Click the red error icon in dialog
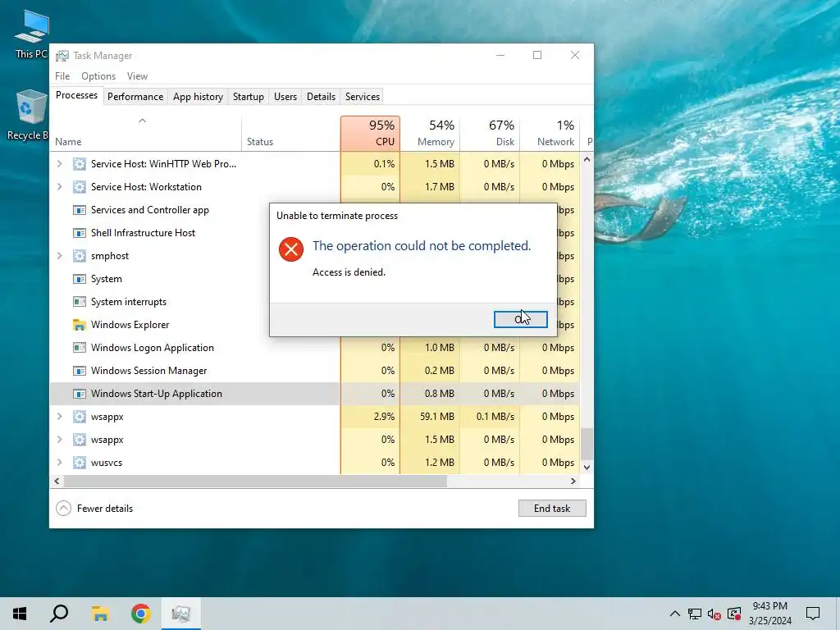 click(x=291, y=249)
